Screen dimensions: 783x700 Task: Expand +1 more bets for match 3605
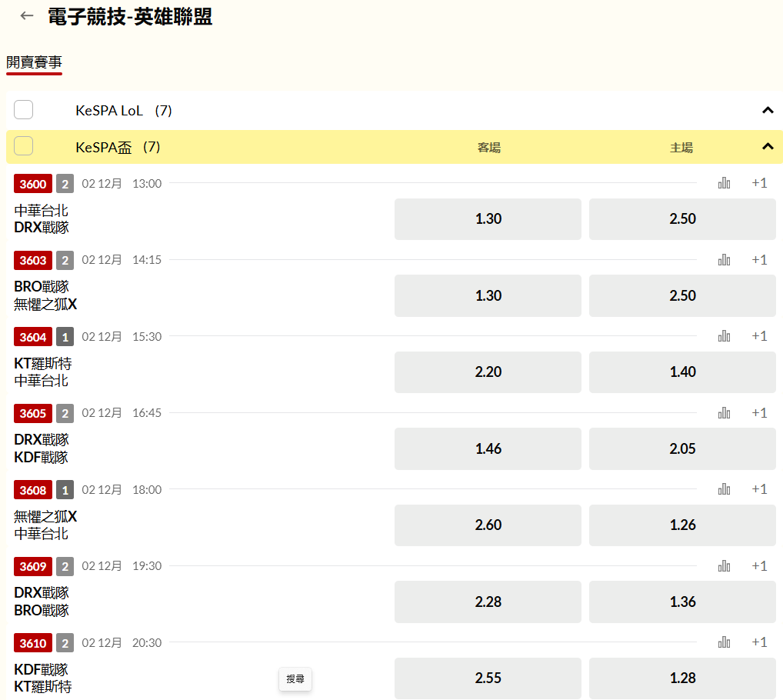coord(759,413)
